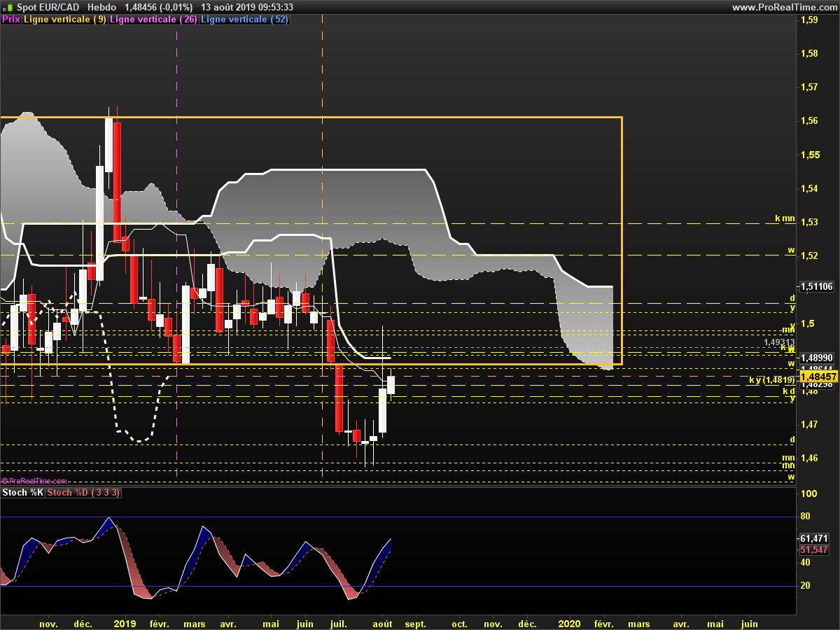The height and width of the screenshot is (630, 840).
Task: Click the Prix label in chart header
Action: tap(11, 20)
